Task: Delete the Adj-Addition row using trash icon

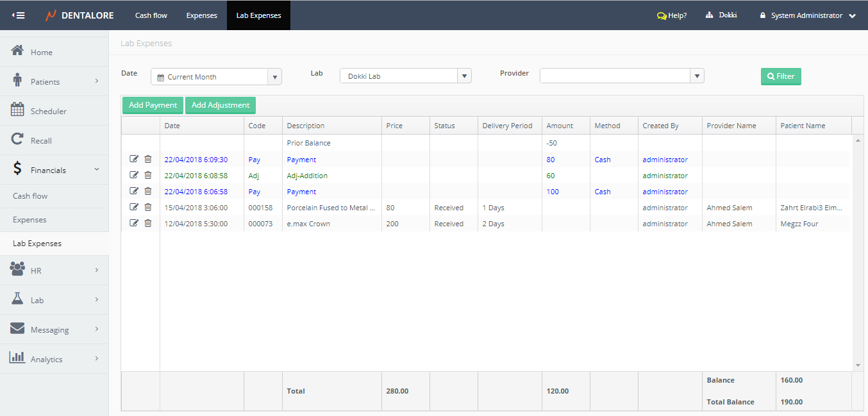Action: (x=148, y=175)
